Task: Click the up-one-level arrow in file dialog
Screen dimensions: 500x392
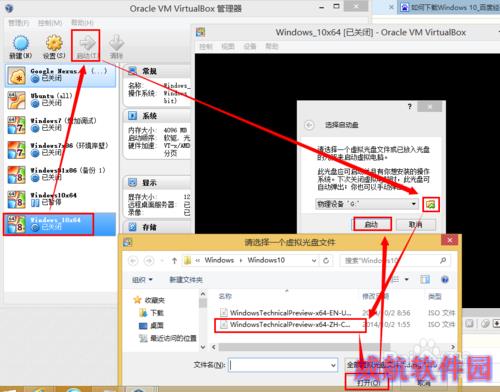Action: tap(174, 260)
